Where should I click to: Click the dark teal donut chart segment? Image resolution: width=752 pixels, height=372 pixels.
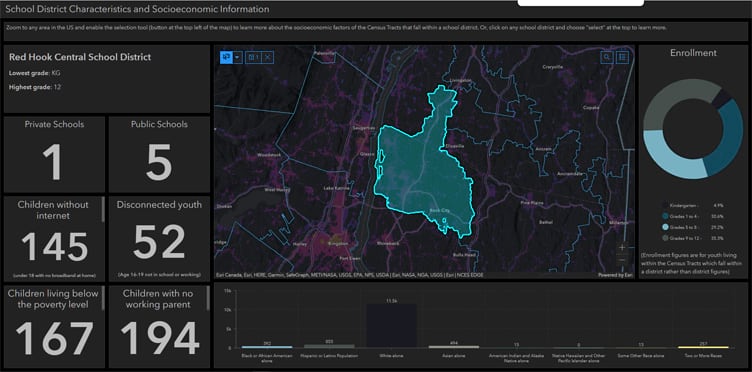click(x=728, y=139)
